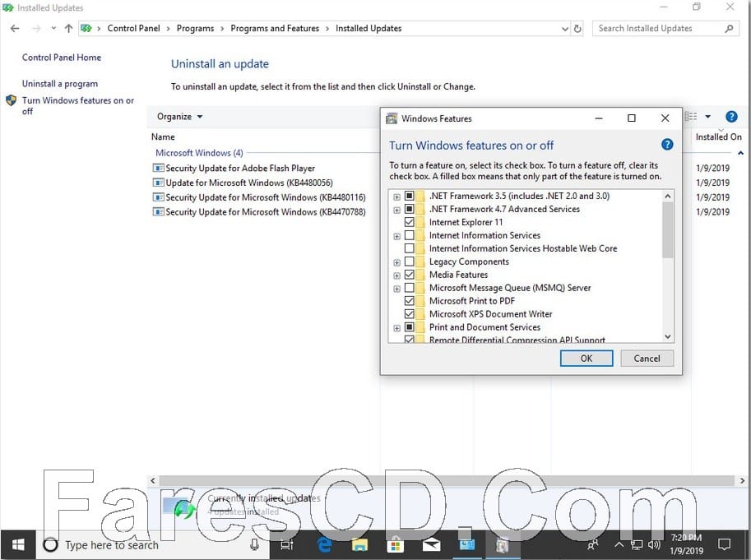Click the horizontal scrollbar in the Installed Updates list
Screen dimensions: 751x560
447,480
